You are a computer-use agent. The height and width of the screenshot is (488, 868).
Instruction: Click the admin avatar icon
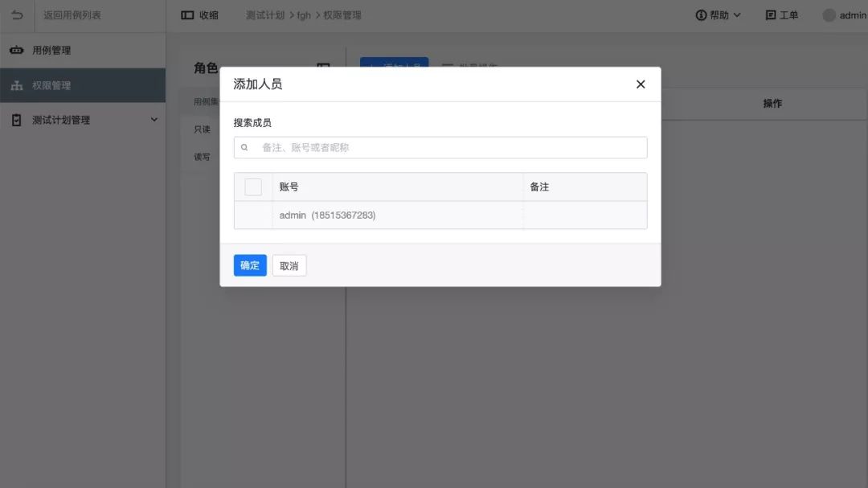[829, 15]
